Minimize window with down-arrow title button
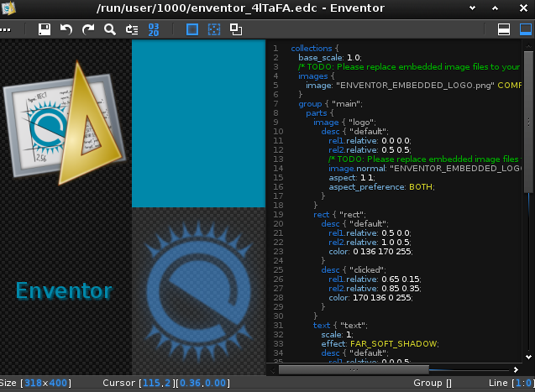535x392 pixels. pos(473,8)
